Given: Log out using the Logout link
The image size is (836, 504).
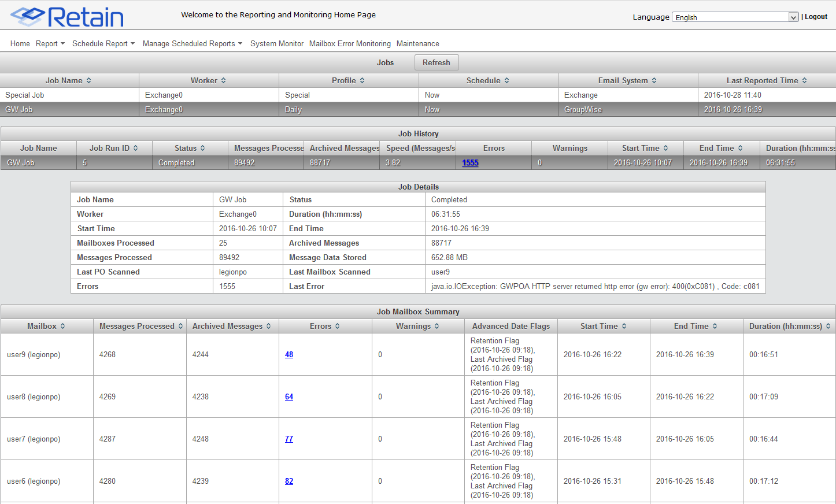Looking at the screenshot, I should click(816, 17).
